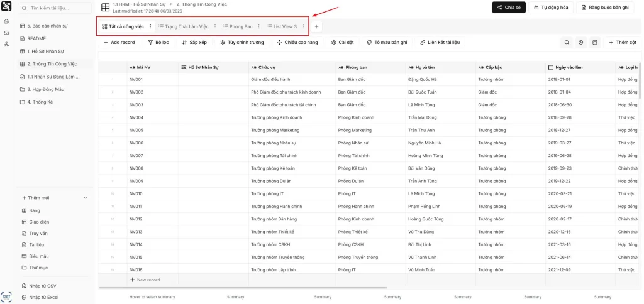
Task: Click Thêm cột to add a column
Action: pos(622,42)
